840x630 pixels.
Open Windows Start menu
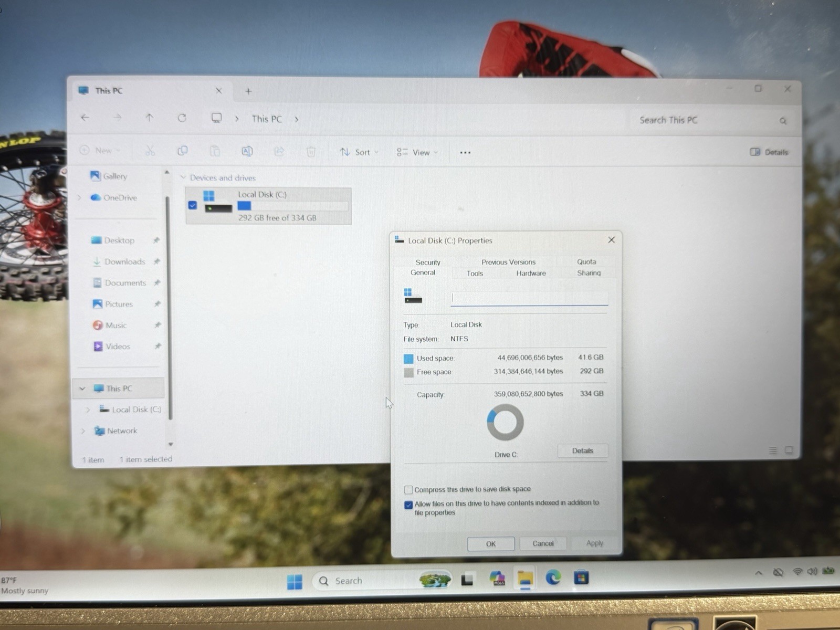tap(295, 581)
